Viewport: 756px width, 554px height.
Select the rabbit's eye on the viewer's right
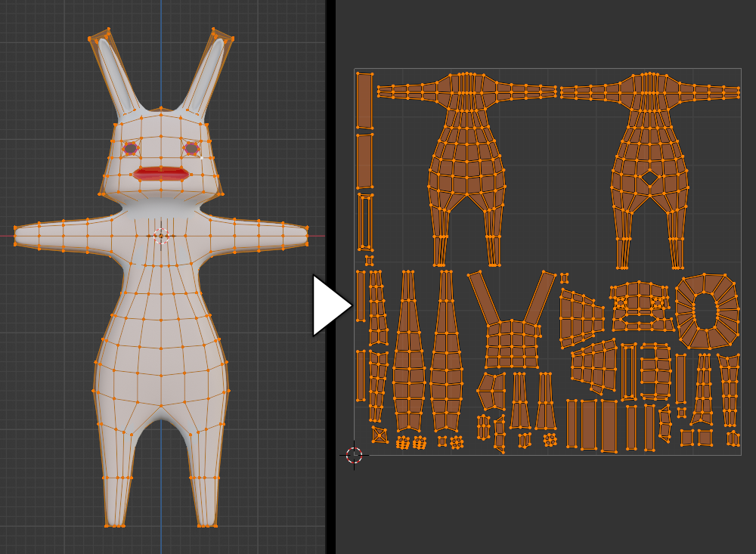[x=191, y=148]
